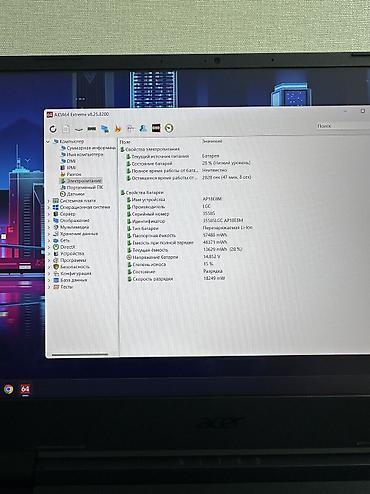Screen dimensions: 370x494
Task: Select Устройства in the tree
Action: click(x=69, y=254)
